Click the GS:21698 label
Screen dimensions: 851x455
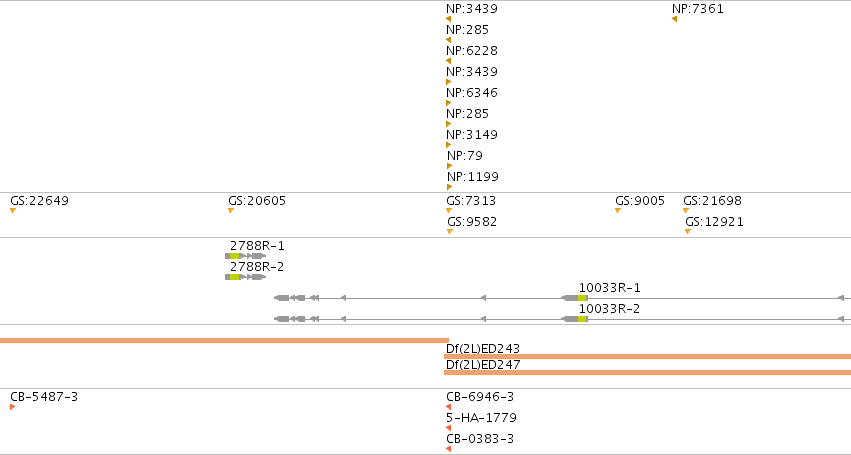point(713,201)
